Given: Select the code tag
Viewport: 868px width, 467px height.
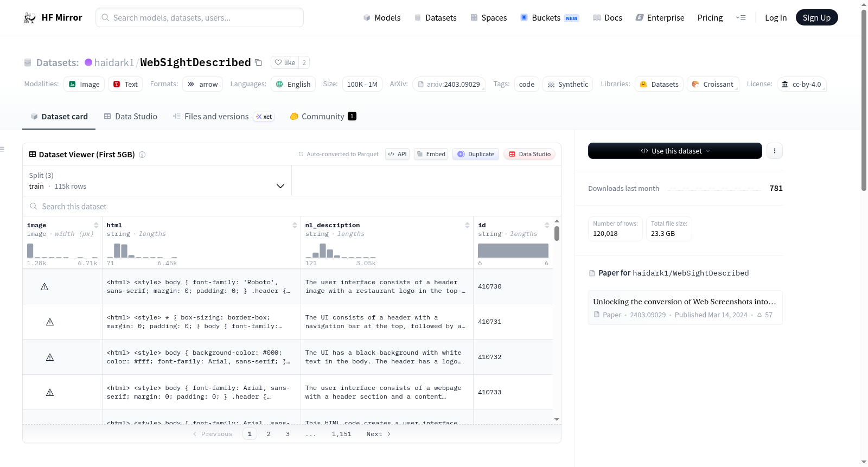Looking at the screenshot, I should pyautogui.click(x=526, y=84).
